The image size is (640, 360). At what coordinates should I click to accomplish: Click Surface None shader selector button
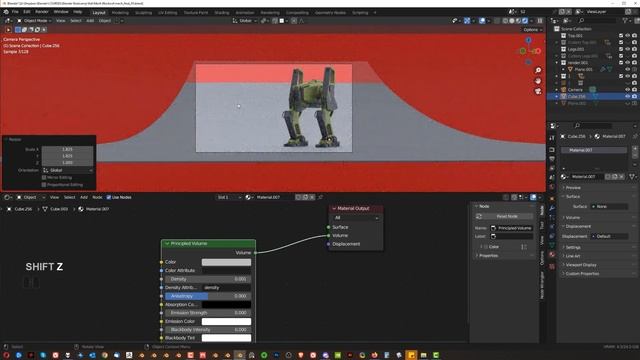tap(609, 207)
